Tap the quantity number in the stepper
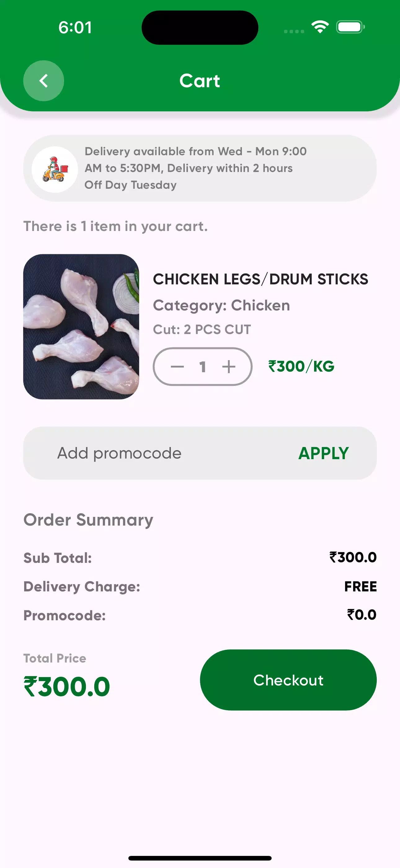Image resolution: width=400 pixels, height=868 pixels. (202, 367)
